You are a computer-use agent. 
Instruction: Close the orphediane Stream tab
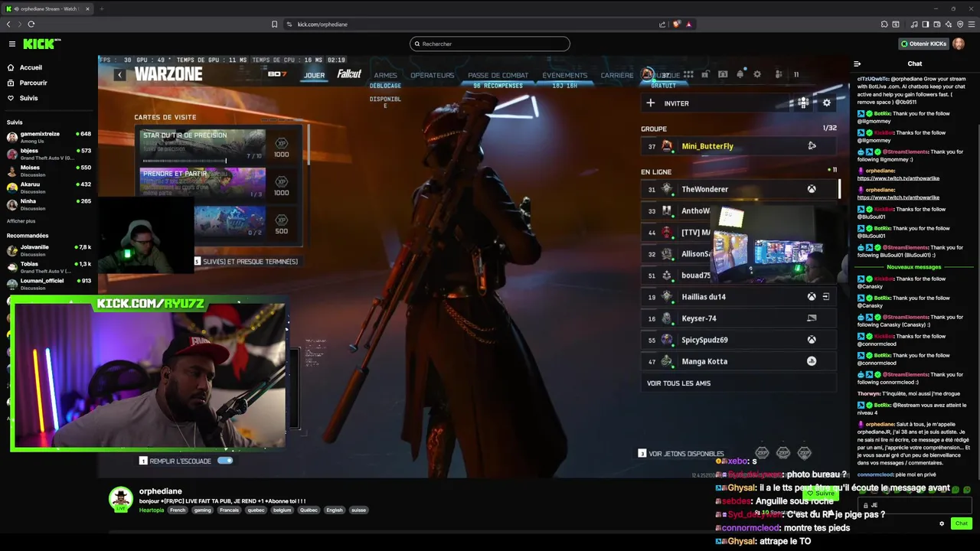coord(87,8)
